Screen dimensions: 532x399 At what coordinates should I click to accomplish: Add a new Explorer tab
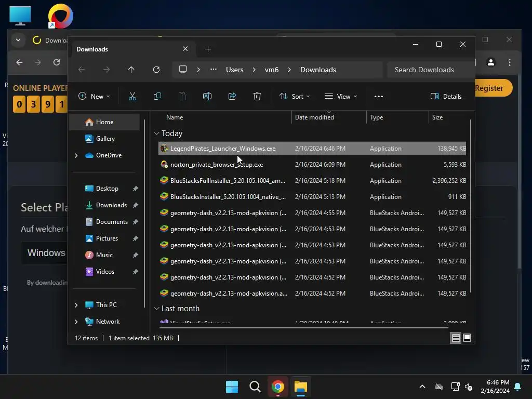[208, 49]
